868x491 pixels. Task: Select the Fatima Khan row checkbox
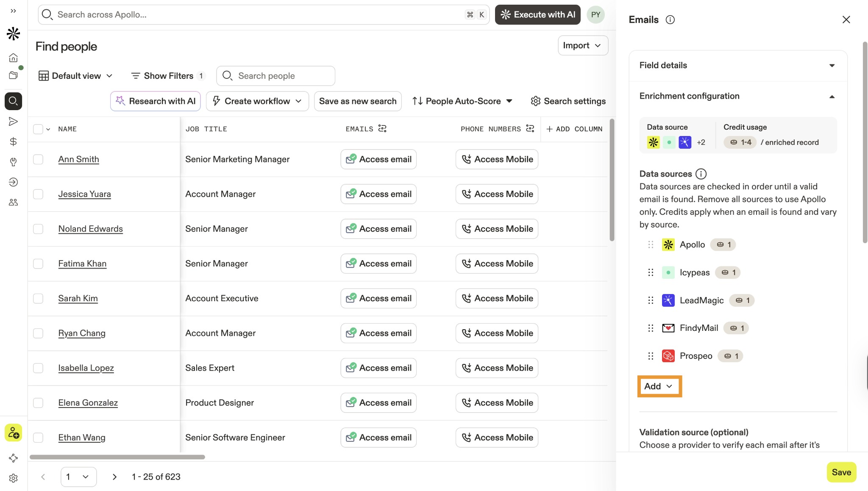[38, 264]
